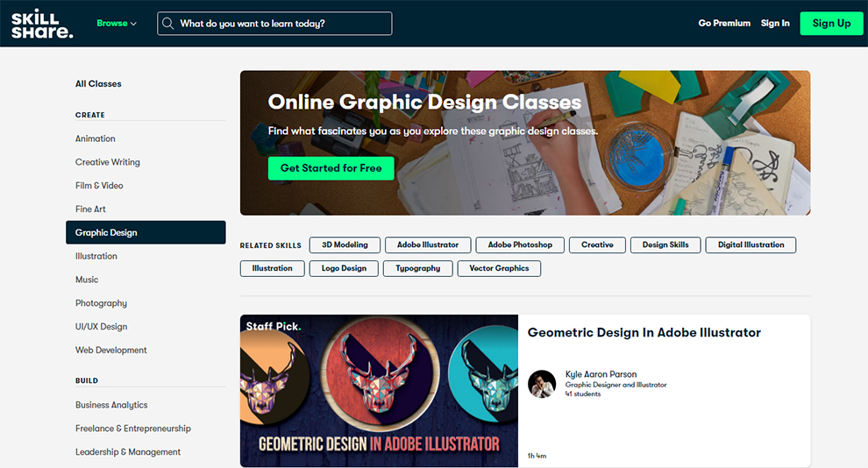The width and height of the screenshot is (868, 468).
Task: Select the Digital Illustration skill tag
Action: click(x=751, y=245)
